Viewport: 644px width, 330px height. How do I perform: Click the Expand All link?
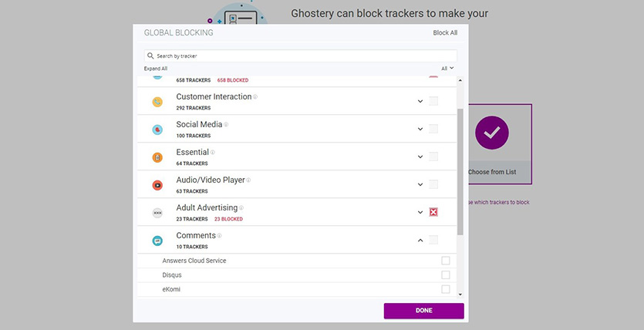156,69
